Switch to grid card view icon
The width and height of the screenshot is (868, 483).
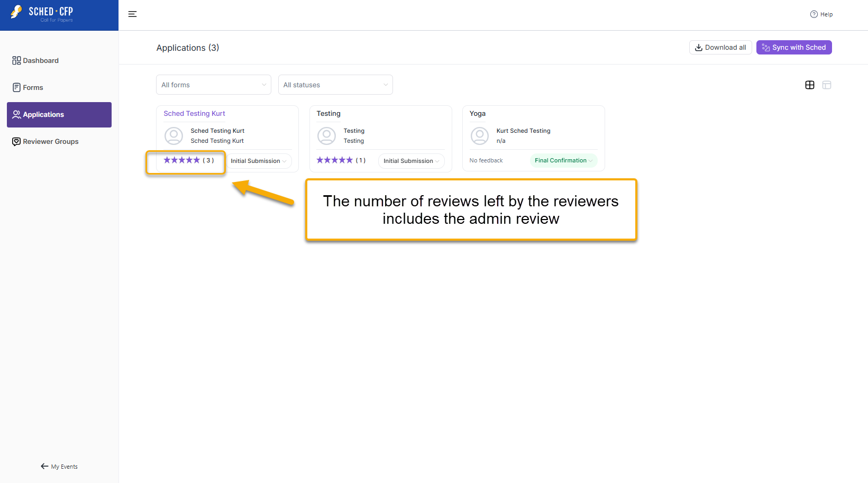point(809,85)
